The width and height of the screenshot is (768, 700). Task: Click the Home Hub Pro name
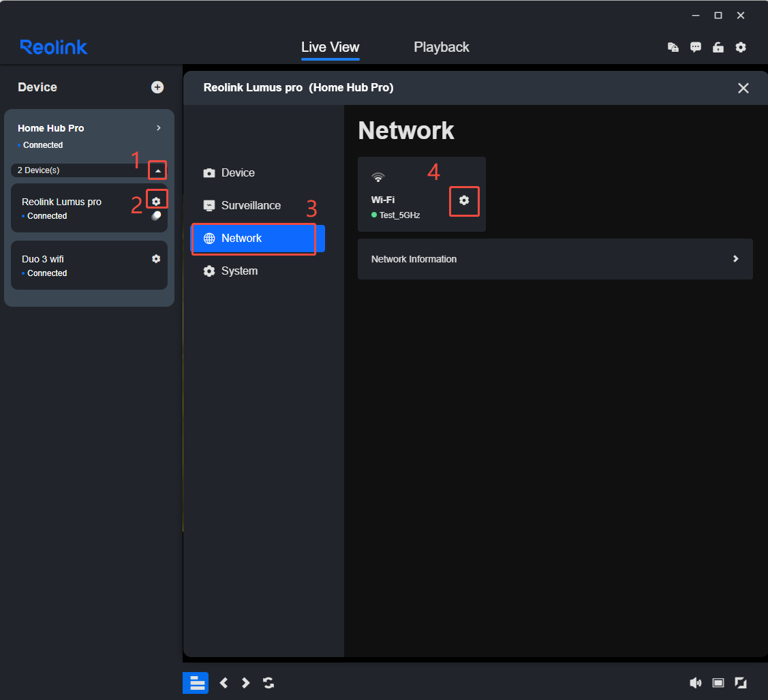coord(51,128)
